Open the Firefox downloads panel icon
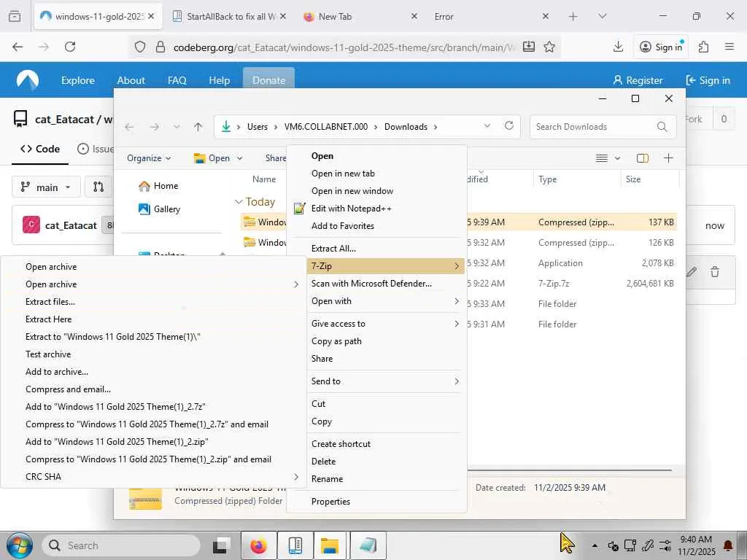 (618, 47)
